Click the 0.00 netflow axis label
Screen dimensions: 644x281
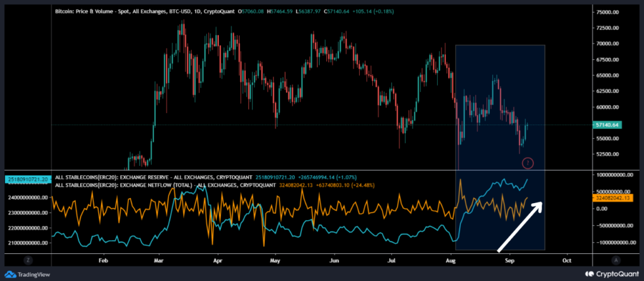(x=601, y=208)
